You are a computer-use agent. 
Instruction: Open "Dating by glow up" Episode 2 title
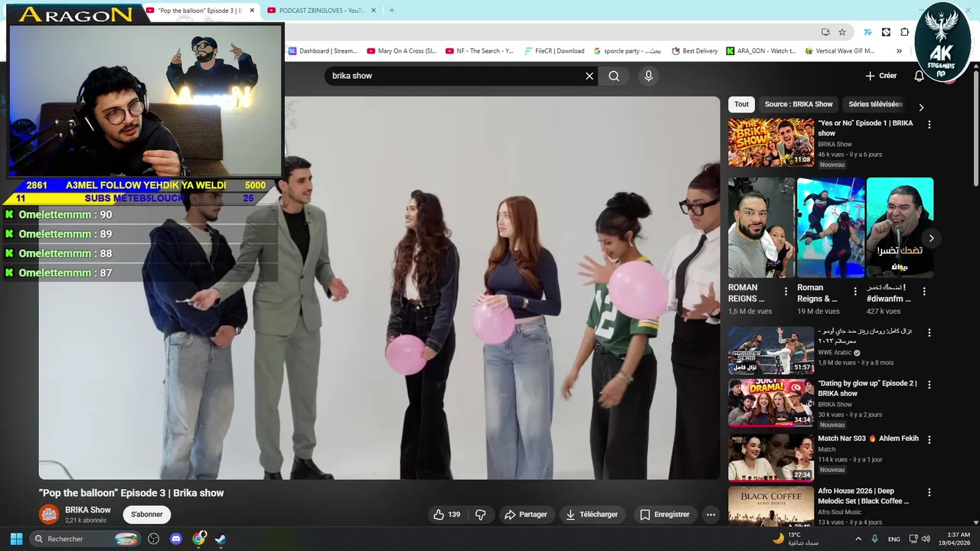pos(867,388)
